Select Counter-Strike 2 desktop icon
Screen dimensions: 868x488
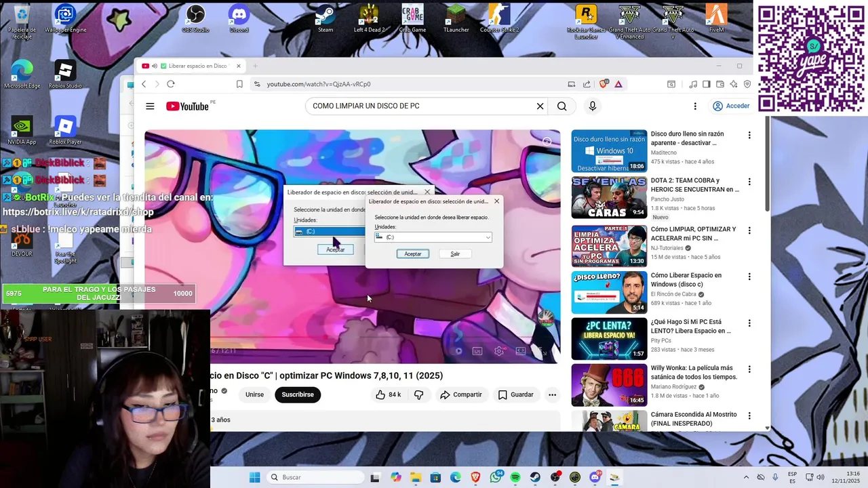[x=499, y=18]
